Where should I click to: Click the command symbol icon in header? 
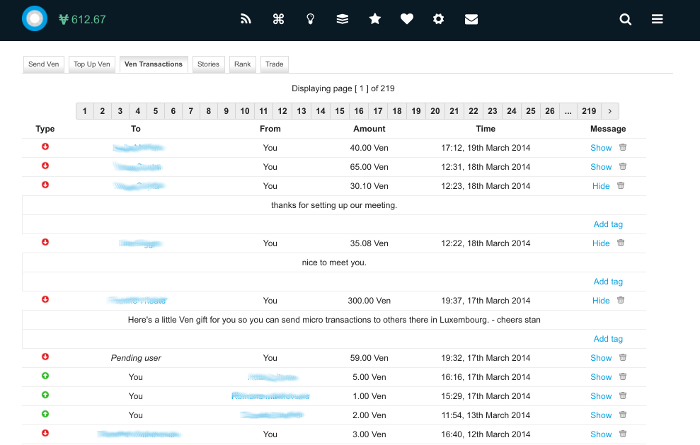(279, 19)
